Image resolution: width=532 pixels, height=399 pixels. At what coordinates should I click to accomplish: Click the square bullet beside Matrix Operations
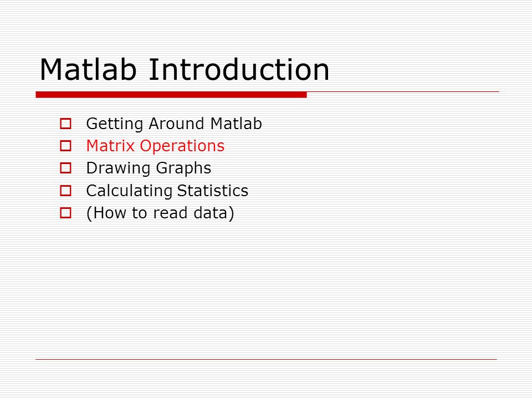click(x=65, y=146)
